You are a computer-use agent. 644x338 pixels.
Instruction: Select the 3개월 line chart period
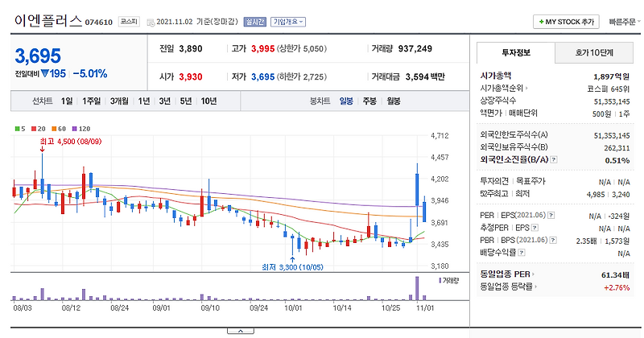(119, 101)
